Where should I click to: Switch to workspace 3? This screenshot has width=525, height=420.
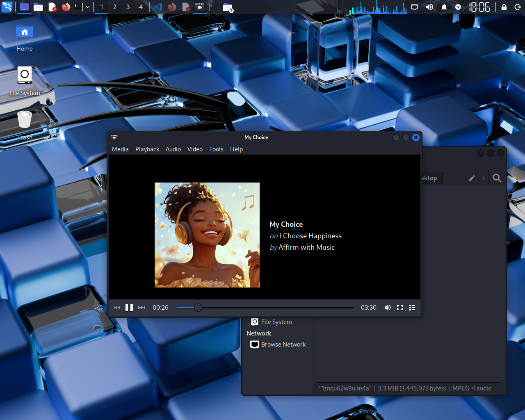tap(128, 7)
